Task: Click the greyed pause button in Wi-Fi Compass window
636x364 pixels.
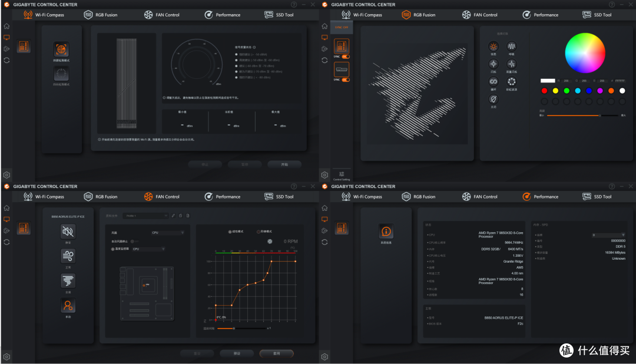Action: tap(244, 164)
